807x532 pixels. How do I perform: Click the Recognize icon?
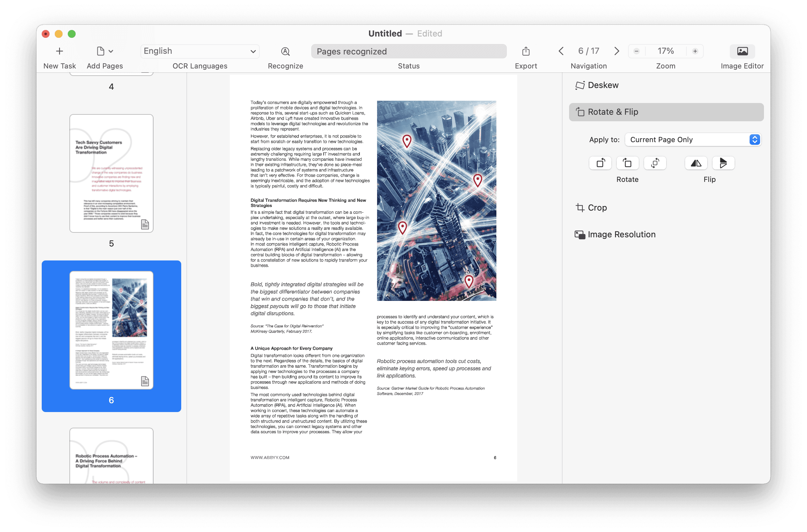pyautogui.click(x=285, y=51)
